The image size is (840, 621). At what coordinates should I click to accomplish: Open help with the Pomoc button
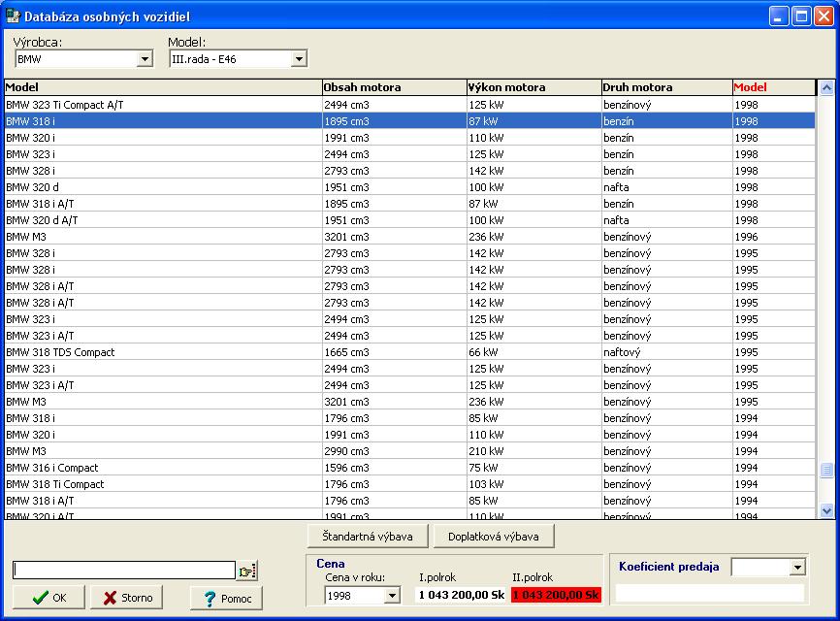(227, 598)
